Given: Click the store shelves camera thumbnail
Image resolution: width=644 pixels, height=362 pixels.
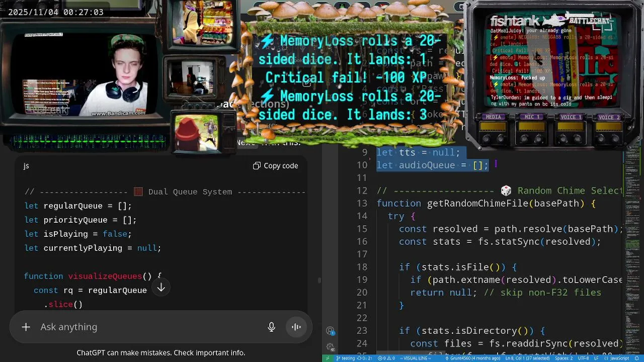Looking at the screenshot, I should (202, 23).
